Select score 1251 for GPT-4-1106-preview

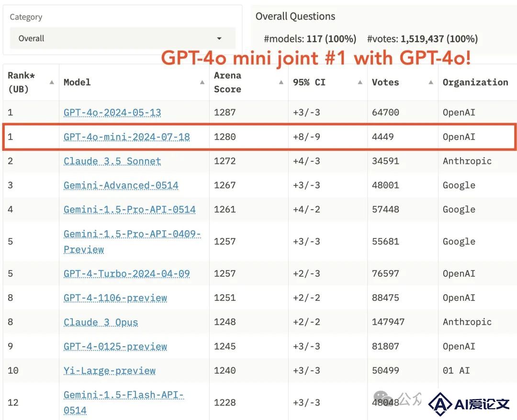[225, 297]
